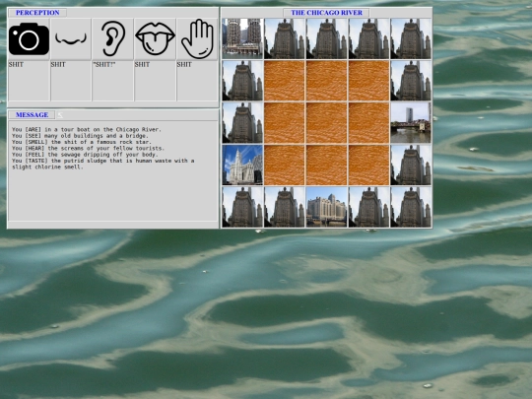Viewport: 532px width, 399px height.
Task: Click the river bridge thumbnail
Action: tap(411, 123)
